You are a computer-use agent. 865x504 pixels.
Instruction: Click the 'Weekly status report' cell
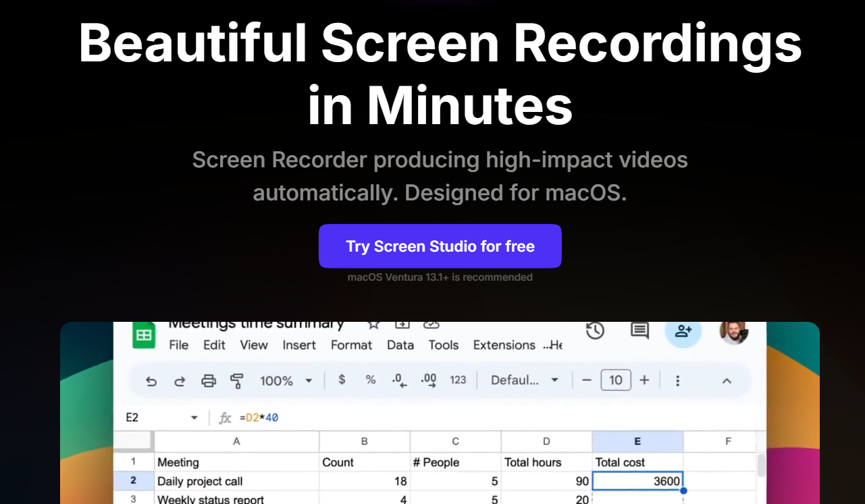click(236, 498)
